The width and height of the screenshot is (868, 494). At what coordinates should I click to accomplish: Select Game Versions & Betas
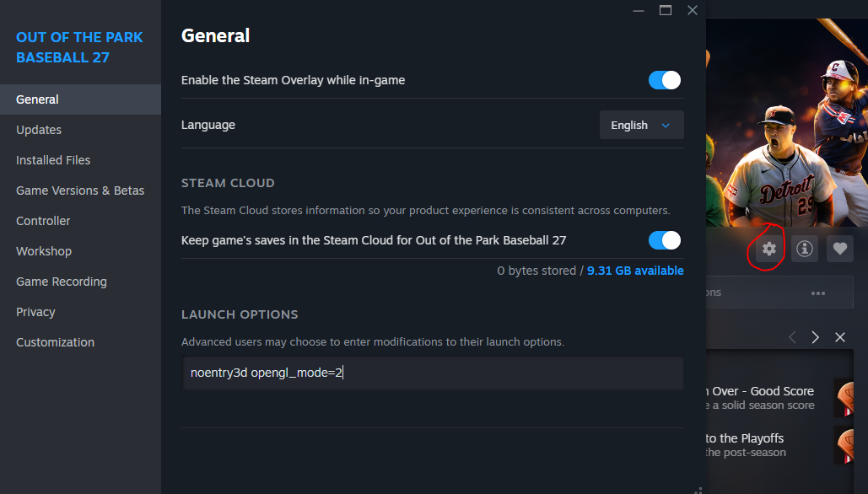80,191
